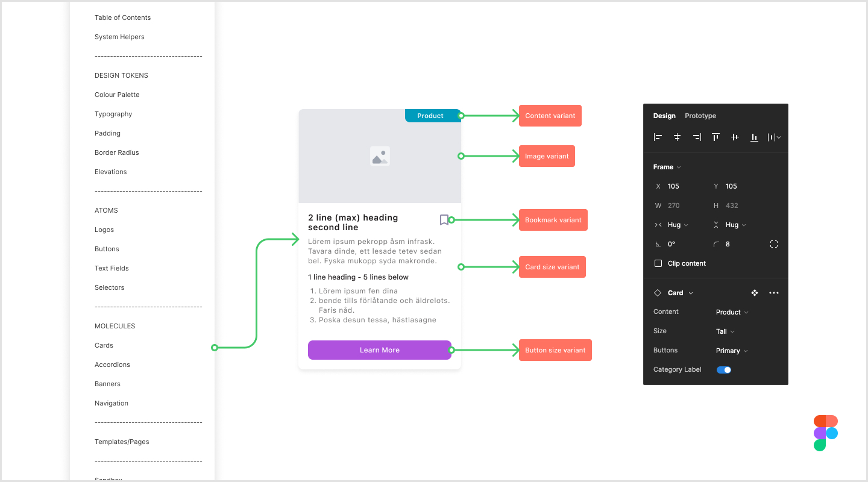
Task: Click the bookmark icon on the card
Action: pos(444,219)
